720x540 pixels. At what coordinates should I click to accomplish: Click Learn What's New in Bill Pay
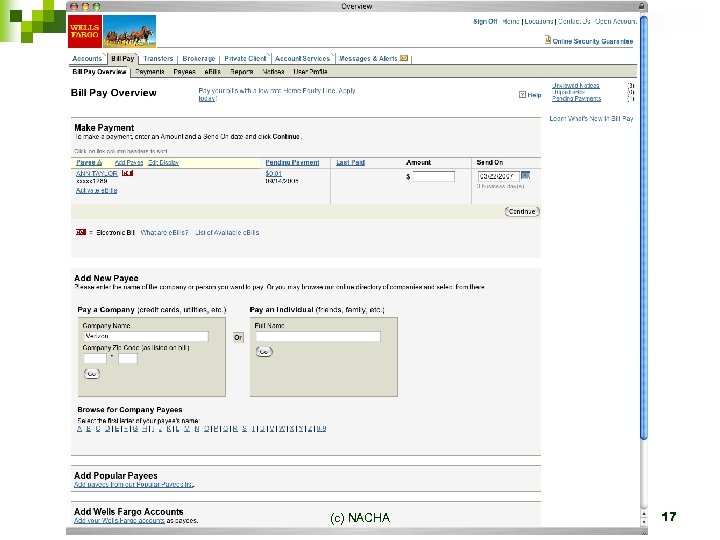(591, 118)
